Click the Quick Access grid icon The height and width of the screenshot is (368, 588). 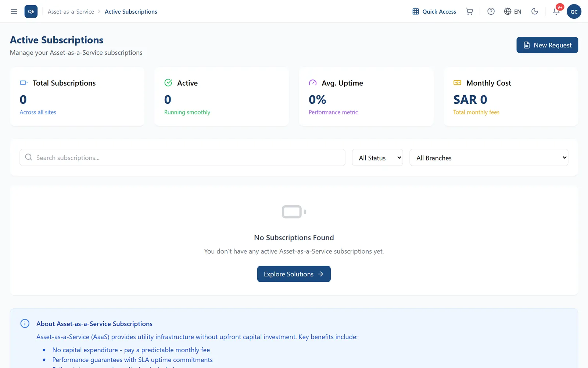coord(416,11)
